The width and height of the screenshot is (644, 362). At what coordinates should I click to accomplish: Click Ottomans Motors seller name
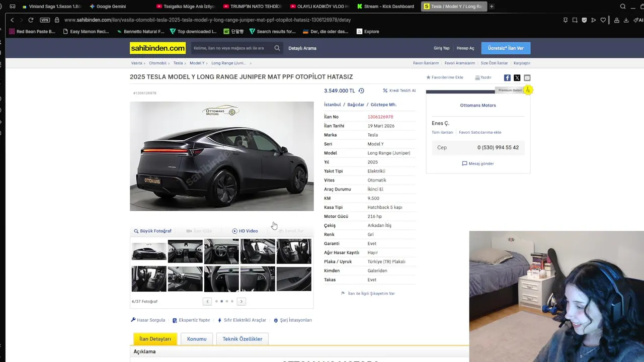point(478,106)
